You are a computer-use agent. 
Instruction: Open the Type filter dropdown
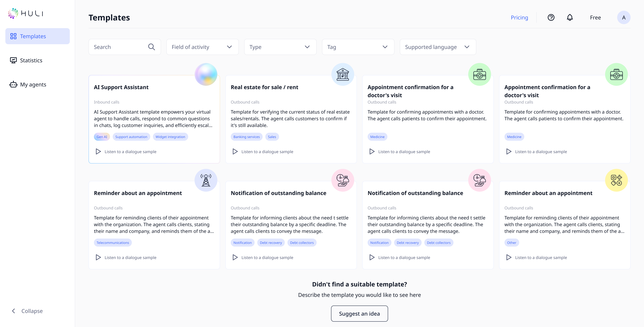pos(280,47)
